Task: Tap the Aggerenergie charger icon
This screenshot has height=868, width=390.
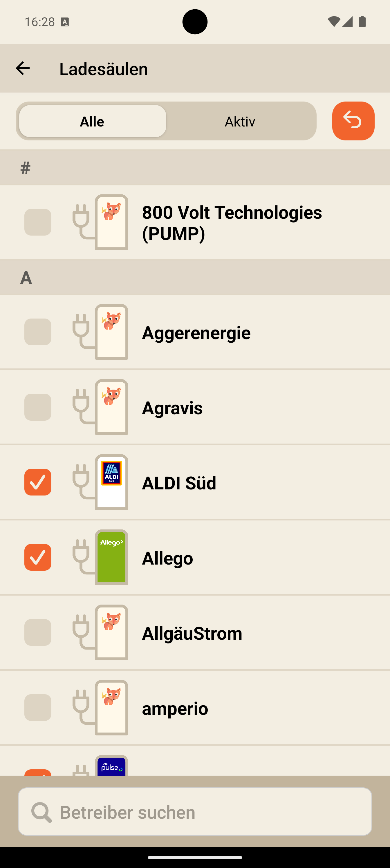Action: [111, 332]
